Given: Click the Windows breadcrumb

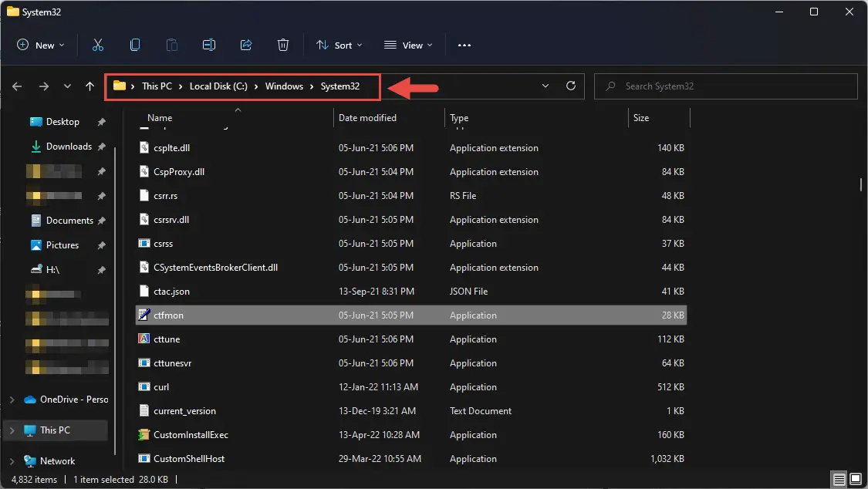Looking at the screenshot, I should [x=284, y=86].
